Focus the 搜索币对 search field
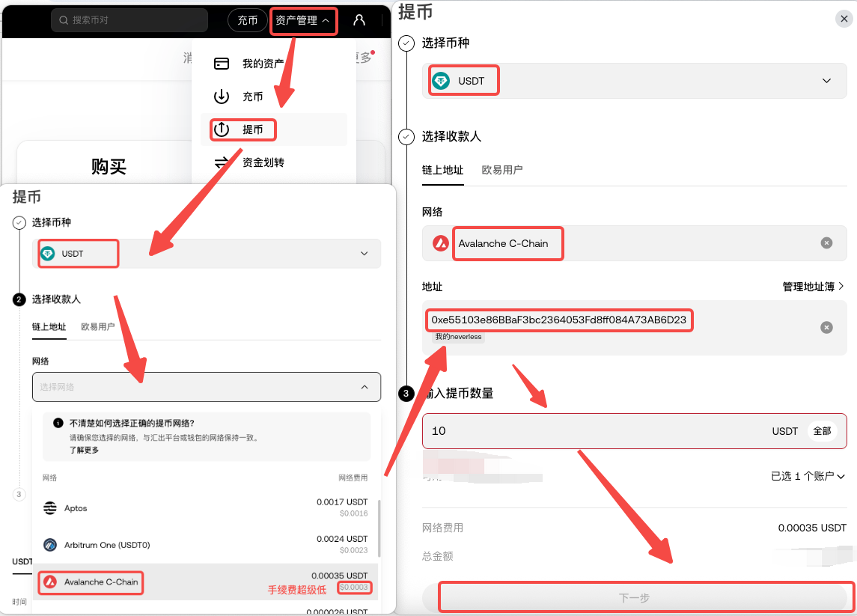857x616 pixels. click(129, 20)
